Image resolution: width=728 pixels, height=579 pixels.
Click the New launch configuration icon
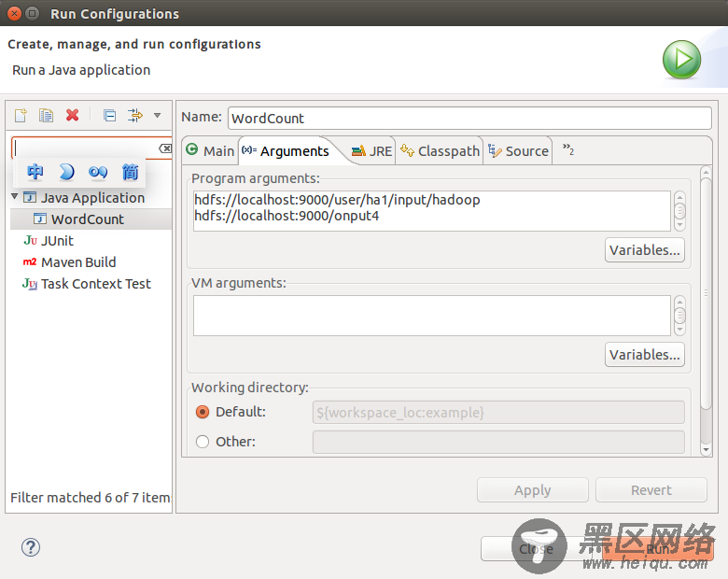21,115
